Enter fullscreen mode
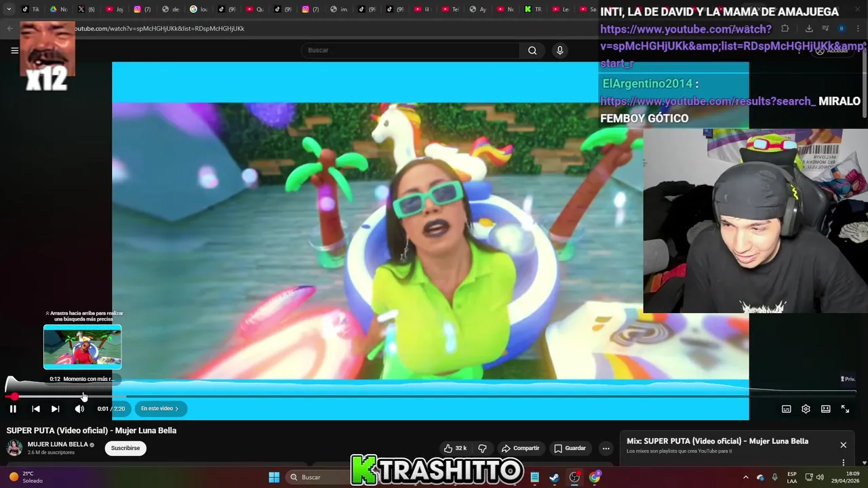 coord(845,409)
